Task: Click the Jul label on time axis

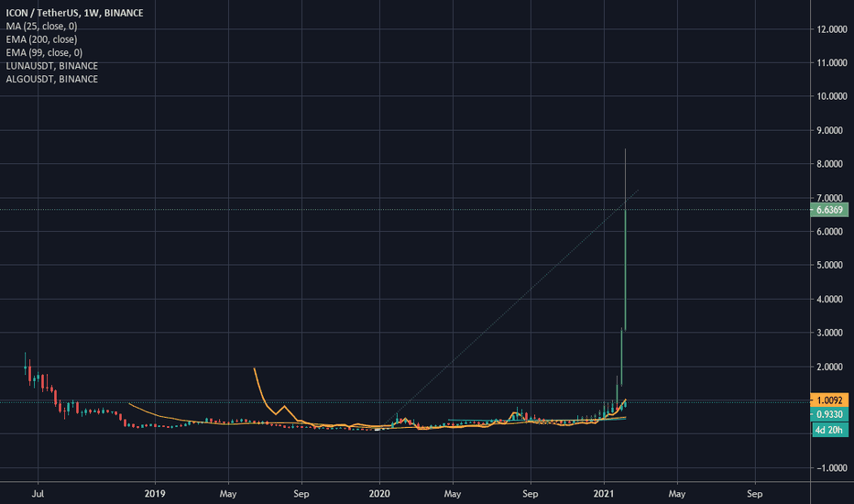Action: point(38,494)
